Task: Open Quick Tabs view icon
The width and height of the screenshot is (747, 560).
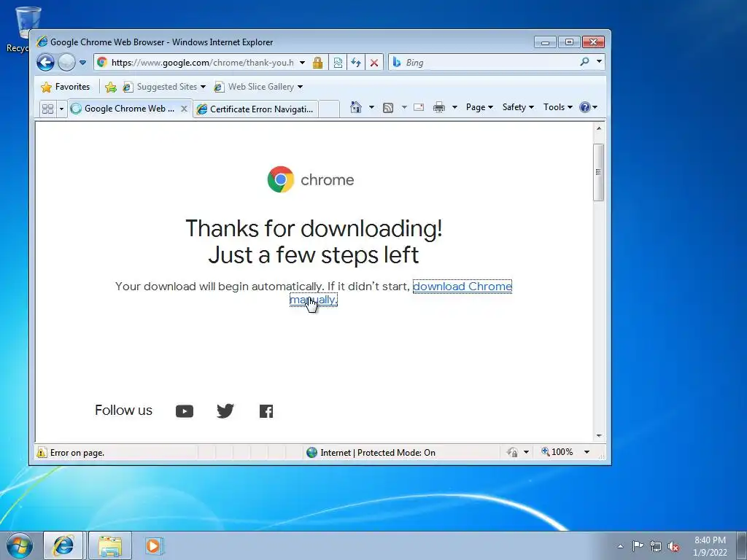Action: tap(47, 109)
